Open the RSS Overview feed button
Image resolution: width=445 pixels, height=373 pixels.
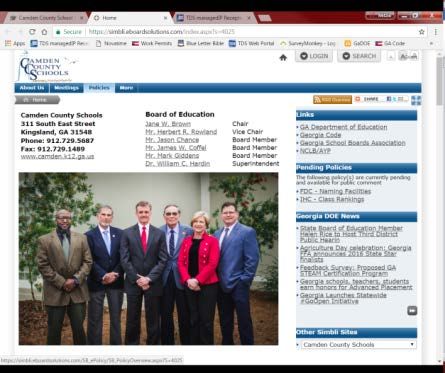(x=332, y=100)
